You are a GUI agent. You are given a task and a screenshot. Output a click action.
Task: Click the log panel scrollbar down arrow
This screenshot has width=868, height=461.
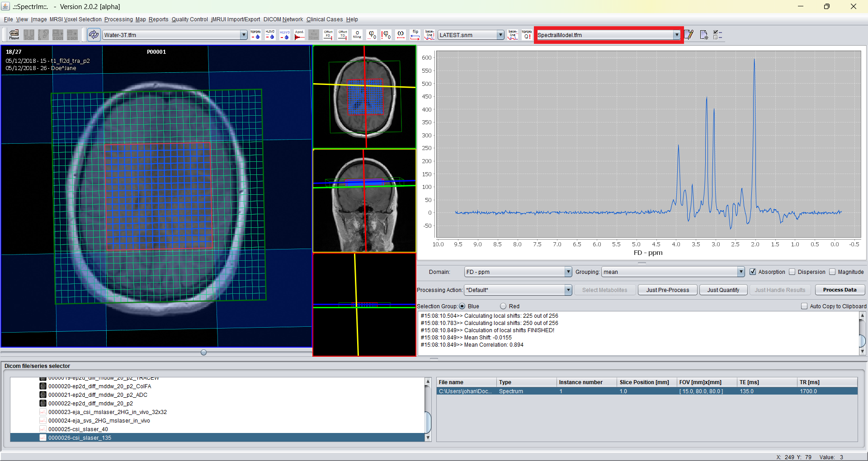(x=862, y=351)
